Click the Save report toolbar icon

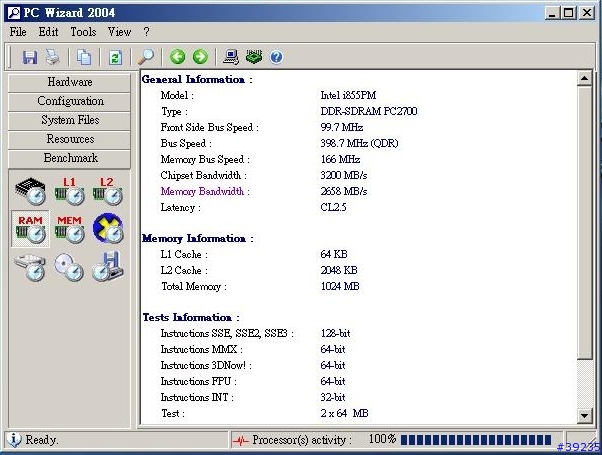[30, 57]
